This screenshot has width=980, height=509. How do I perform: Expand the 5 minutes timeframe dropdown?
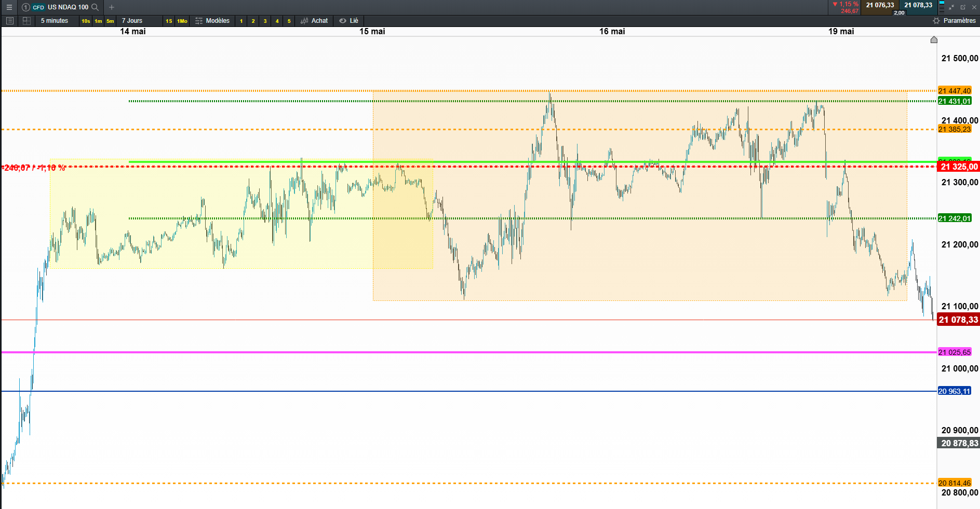[x=55, y=21]
